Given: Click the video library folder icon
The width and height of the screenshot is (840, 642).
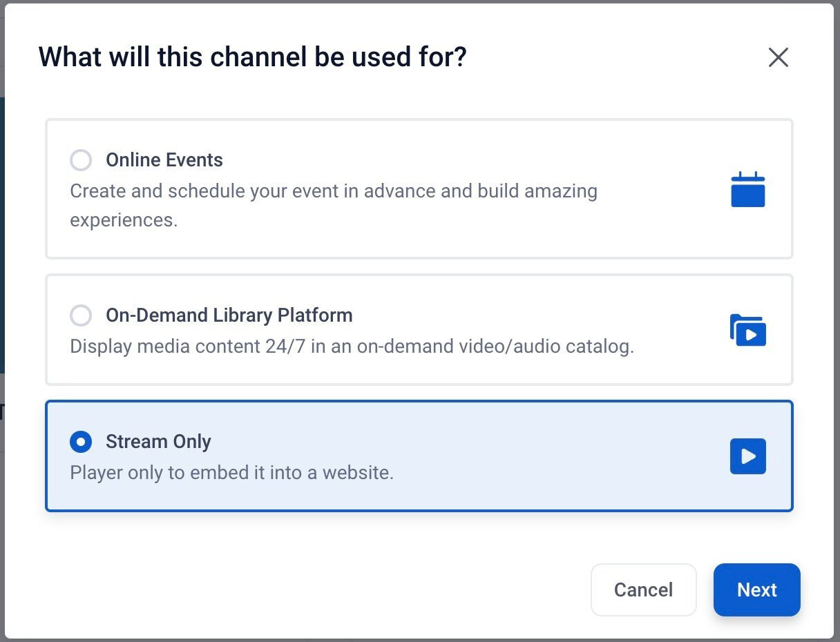Looking at the screenshot, I should pyautogui.click(x=748, y=330).
